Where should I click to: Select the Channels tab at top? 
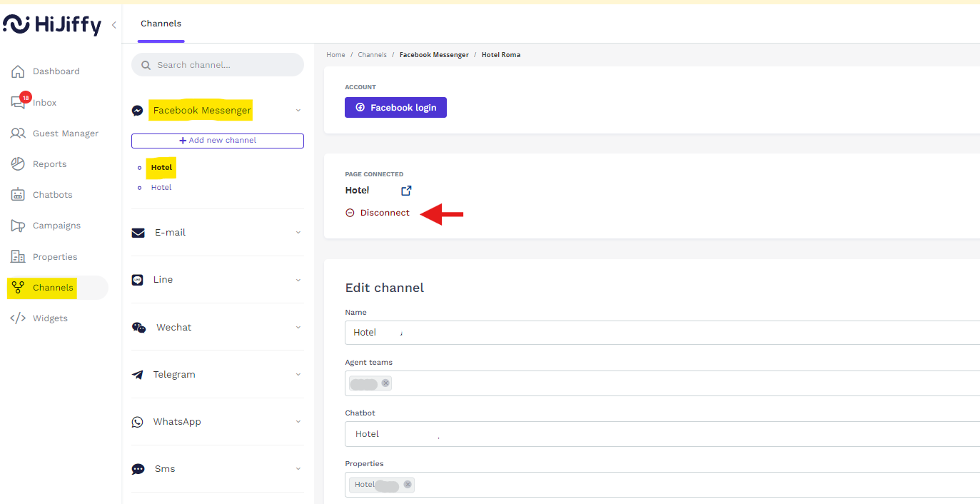tap(161, 24)
